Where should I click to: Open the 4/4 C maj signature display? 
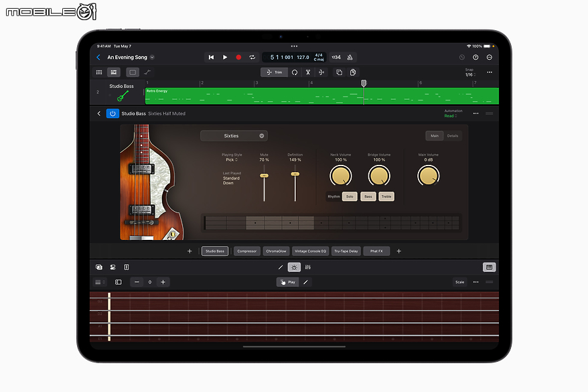coord(319,58)
